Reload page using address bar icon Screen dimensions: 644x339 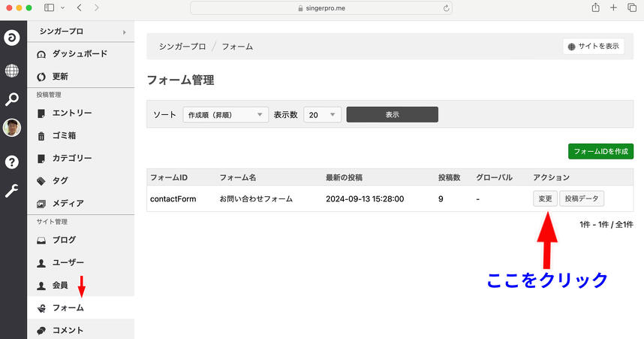(x=447, y=8)
